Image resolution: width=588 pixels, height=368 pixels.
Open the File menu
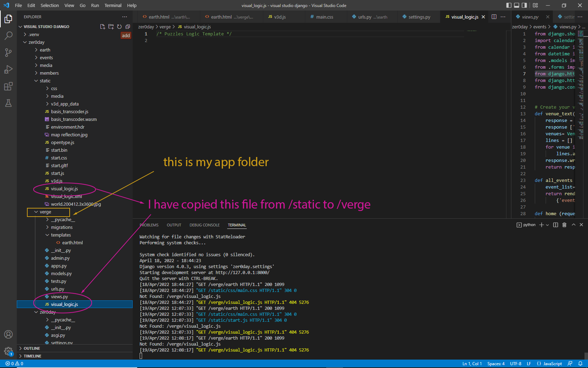(19, 5)
